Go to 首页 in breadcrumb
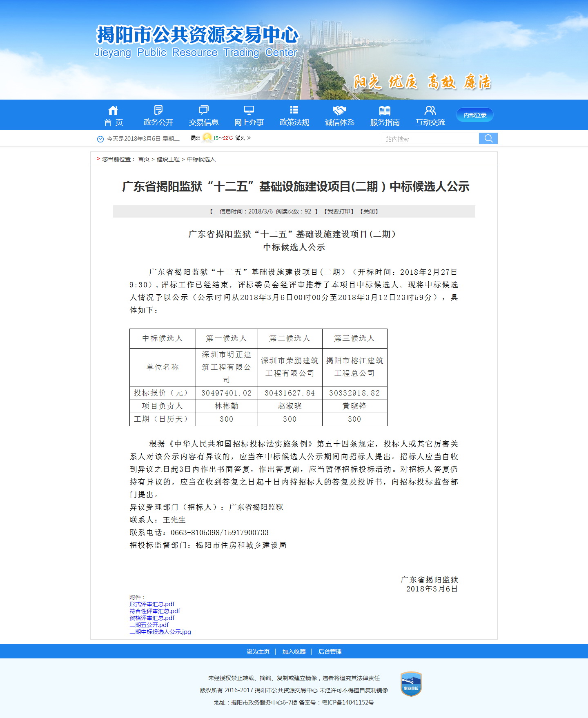 click(144, 159)
